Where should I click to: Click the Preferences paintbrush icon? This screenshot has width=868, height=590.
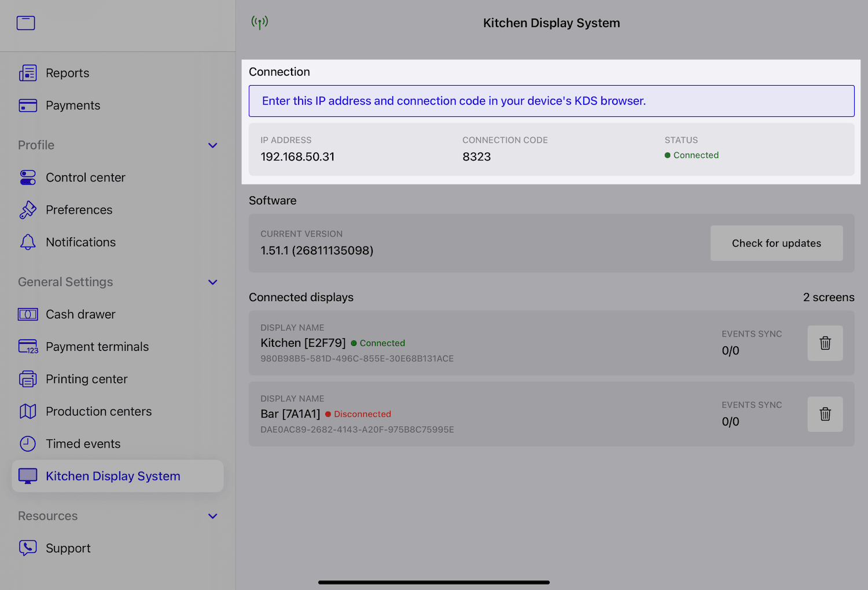[28, 210]
